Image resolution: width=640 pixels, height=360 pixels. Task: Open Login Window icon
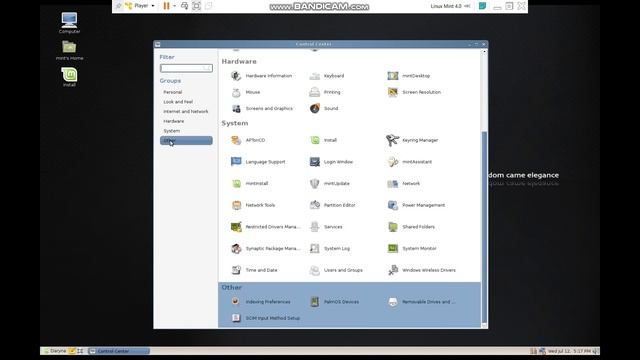point(314,162)
